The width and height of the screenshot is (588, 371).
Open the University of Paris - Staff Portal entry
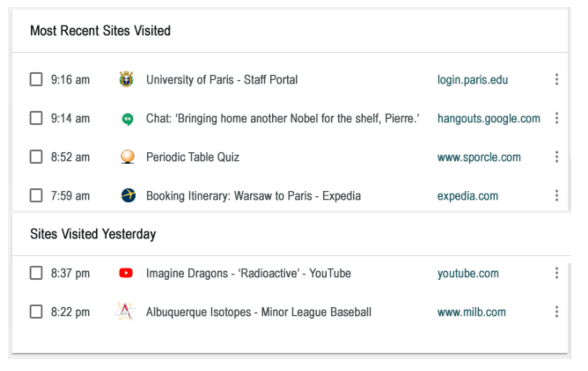[222, 79]
